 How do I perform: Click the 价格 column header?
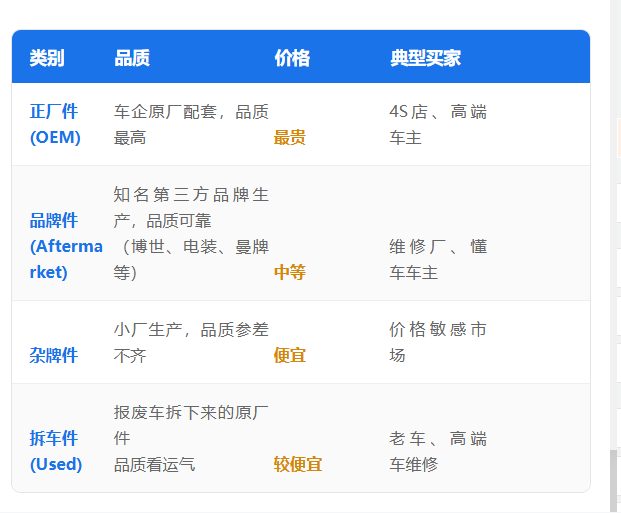point(292,58)
